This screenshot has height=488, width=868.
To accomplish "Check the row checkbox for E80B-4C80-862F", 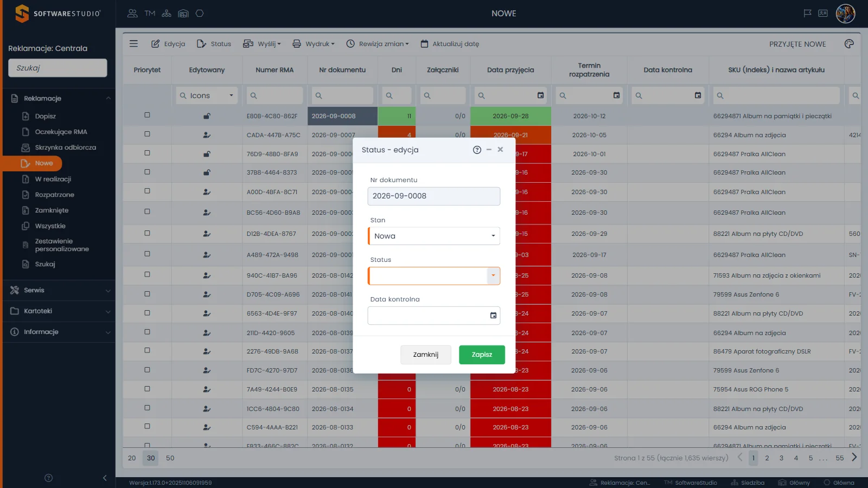I will [147, 115].
